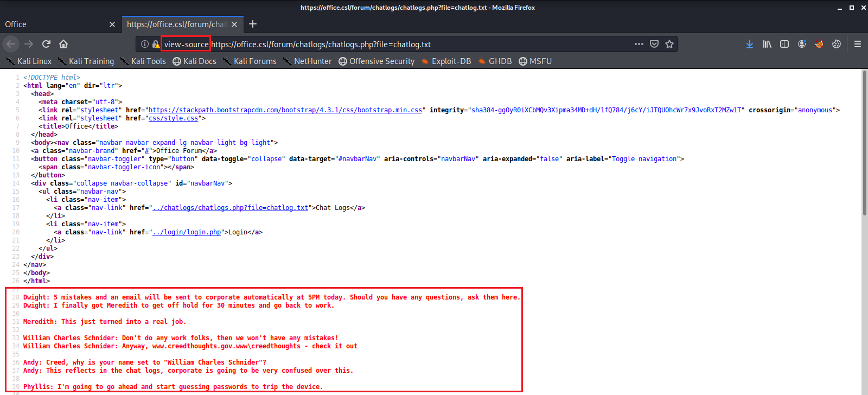This screenshot has width=868, height=395.
Task: Click the "Don't do any work folks" line
Action: pyautogui.click(x=181, y=338)
